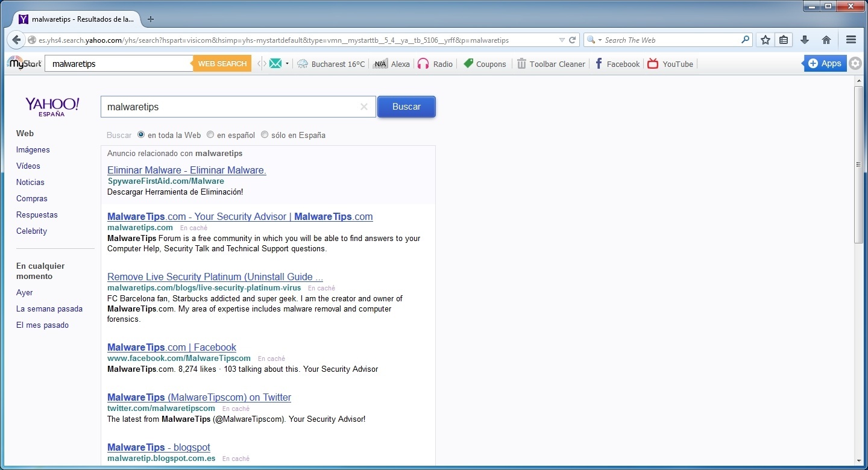Image resolution: width=868 pixels, height=470 pixels.
Task: Open the 'MalwareTips - blogspot' result
Action: (x=159, y=447)
